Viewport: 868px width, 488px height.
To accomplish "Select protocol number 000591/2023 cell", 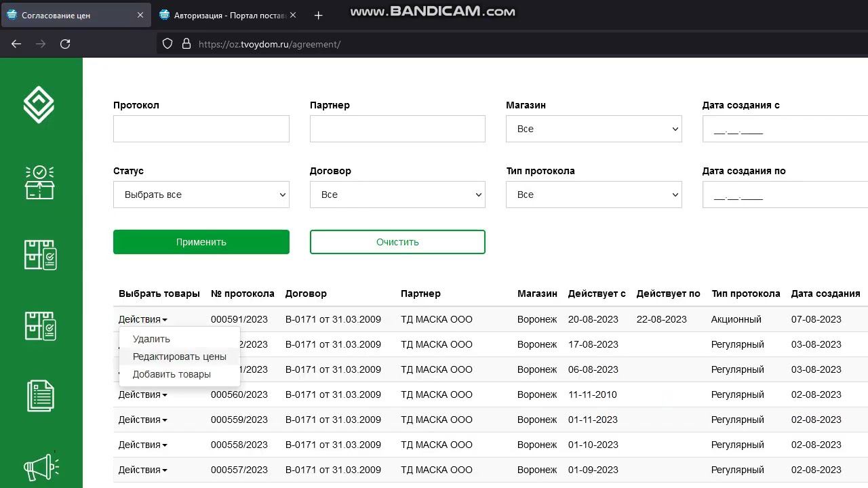I will pyautogui.click(x=239, y=319).
